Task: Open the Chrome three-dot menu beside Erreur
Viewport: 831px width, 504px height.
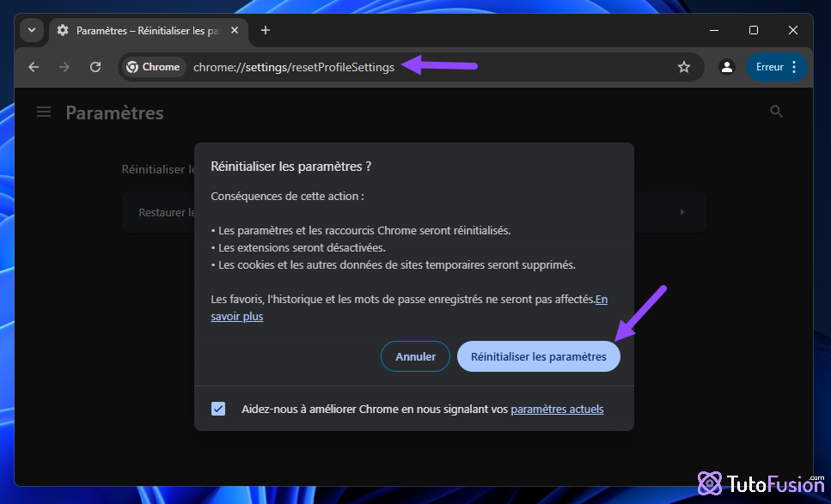Action: (x=794, y=67)
